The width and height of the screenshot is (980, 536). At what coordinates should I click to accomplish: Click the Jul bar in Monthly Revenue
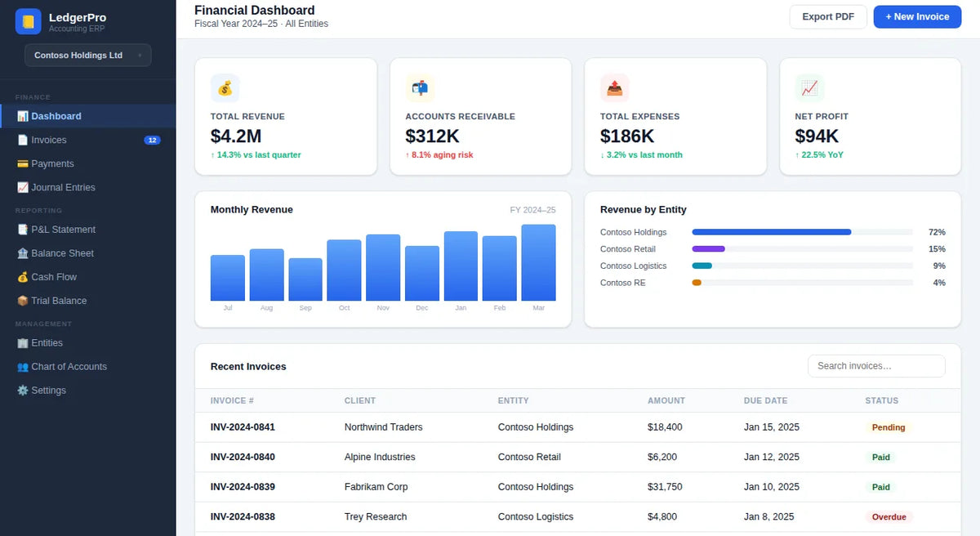[x=228, y=278]
